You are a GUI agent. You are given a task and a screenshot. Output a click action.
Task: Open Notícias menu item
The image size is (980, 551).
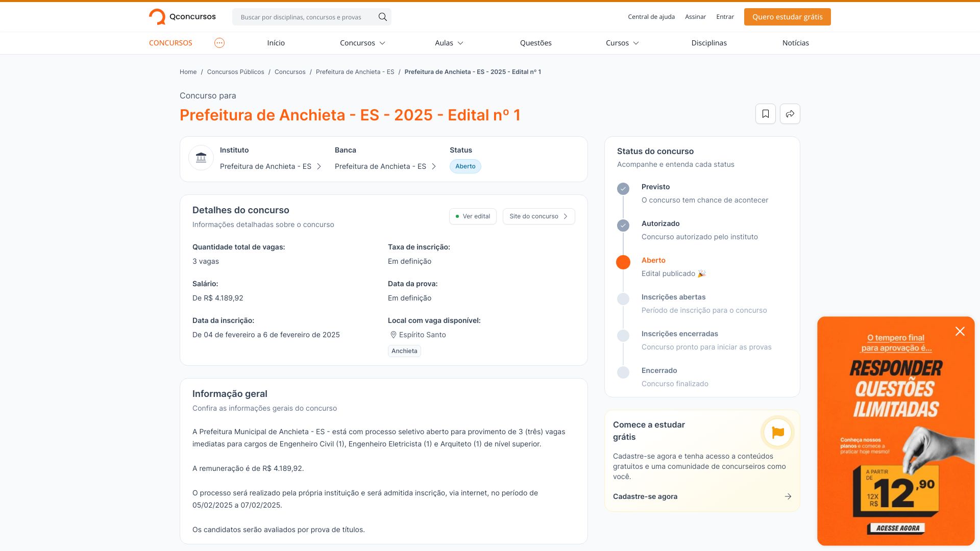795,43
